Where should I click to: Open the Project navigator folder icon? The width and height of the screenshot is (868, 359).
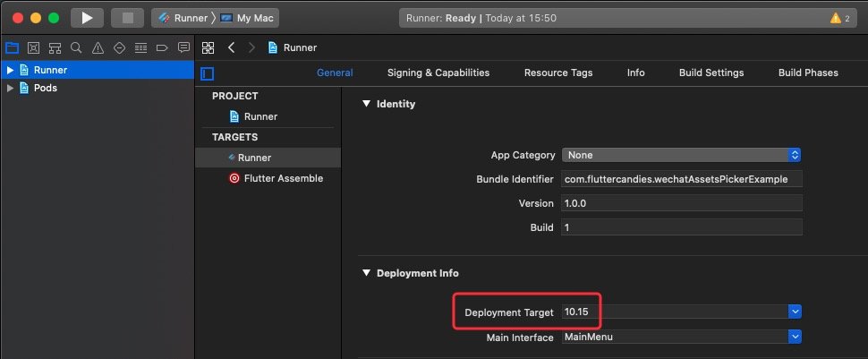12,48
